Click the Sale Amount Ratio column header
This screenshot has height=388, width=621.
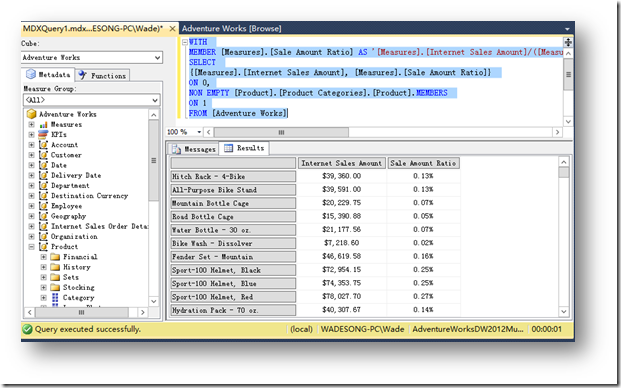[x=423, y=163]
